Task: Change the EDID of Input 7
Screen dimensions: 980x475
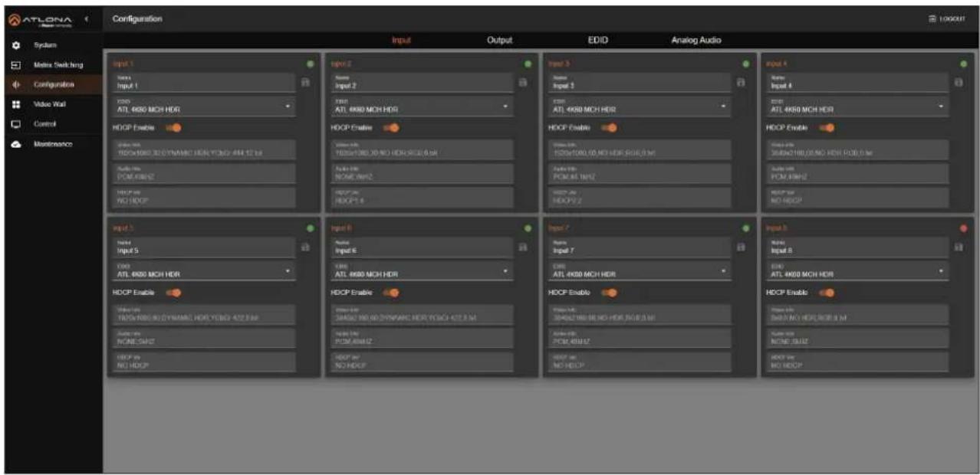Action: pos(639,270)
